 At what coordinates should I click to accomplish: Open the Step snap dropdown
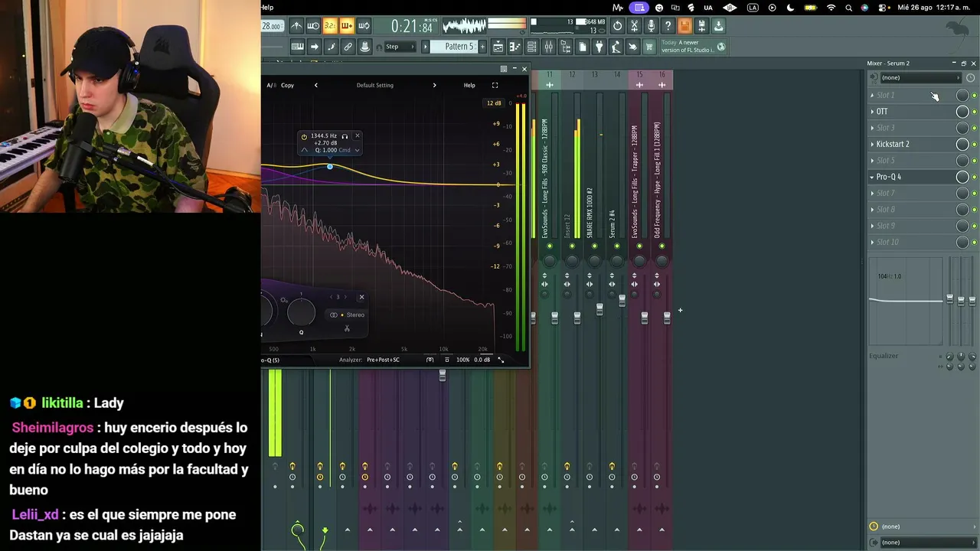coord(400,47)
